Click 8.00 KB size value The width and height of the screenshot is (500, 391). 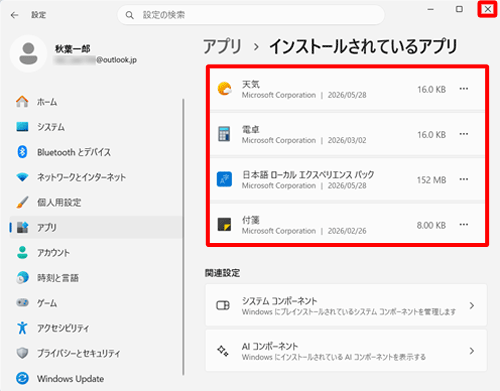click(x=431, y=225)
